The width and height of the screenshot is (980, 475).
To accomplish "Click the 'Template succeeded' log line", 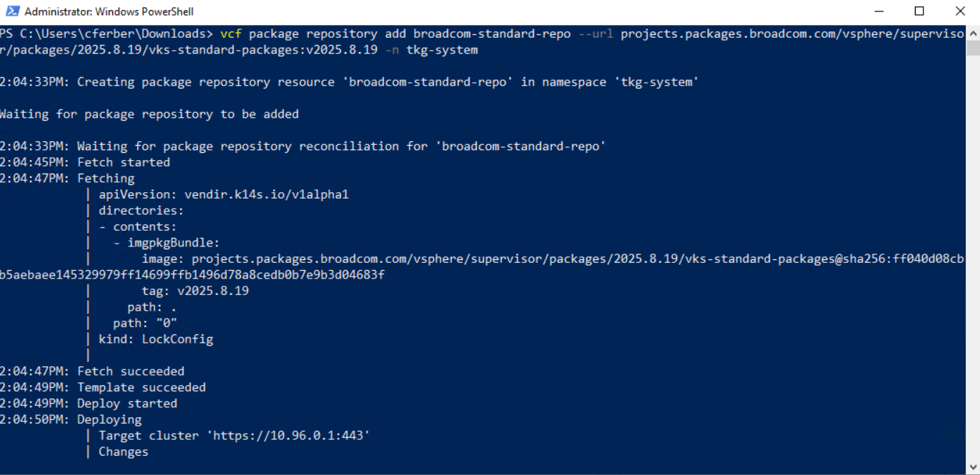I will 141,387.
